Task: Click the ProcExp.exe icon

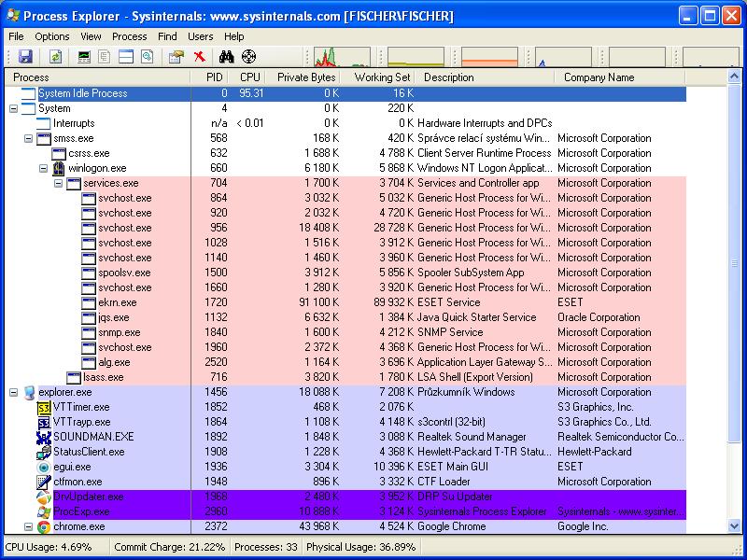Action: tap(44, 511)
